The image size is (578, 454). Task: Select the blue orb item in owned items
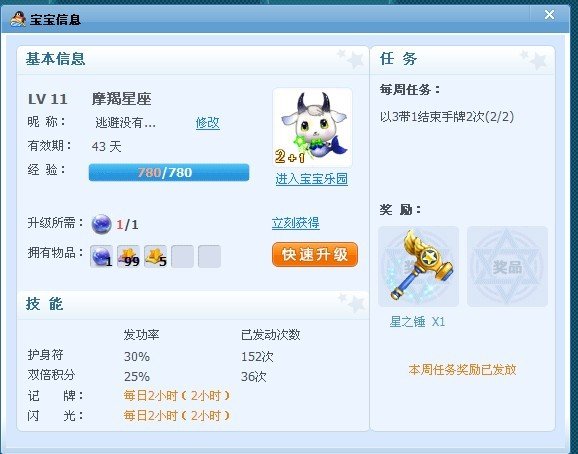point(101,256)
